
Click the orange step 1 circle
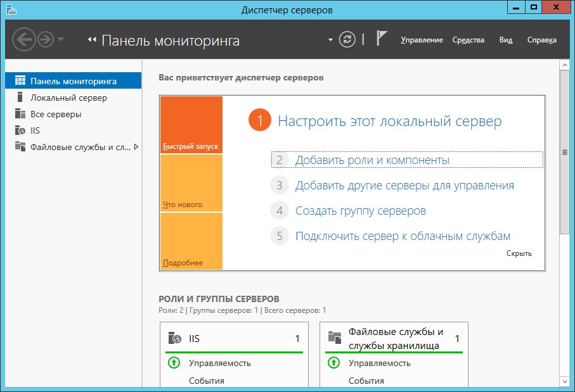(260, 120)
